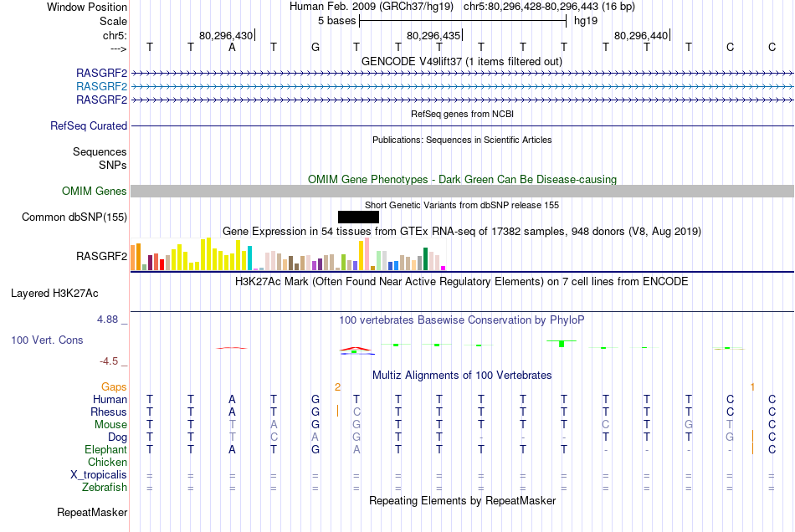Click the Sequences track label
The image size is (795, 532).
[x=100, y=151]
